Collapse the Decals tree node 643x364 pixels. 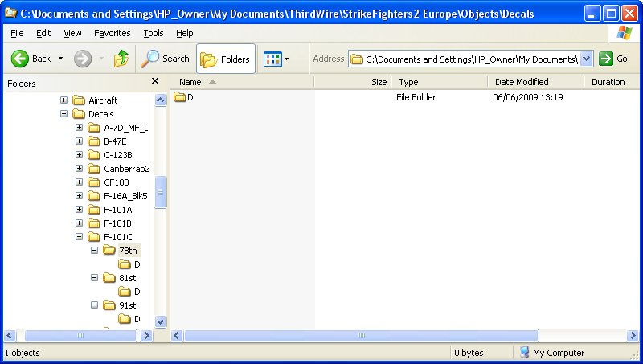[x=64, y=113]
